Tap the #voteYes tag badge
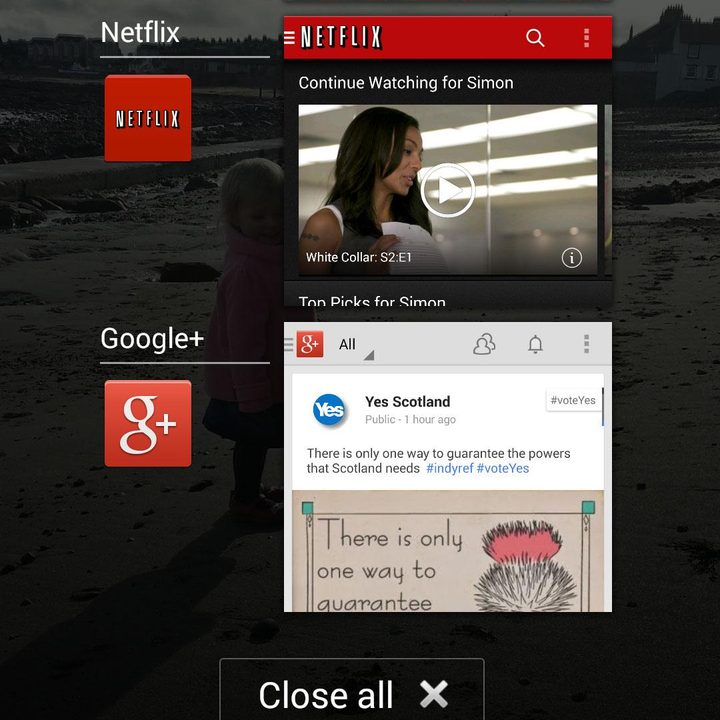The height and width of the screenshot is (720, 720). [573, 400]
